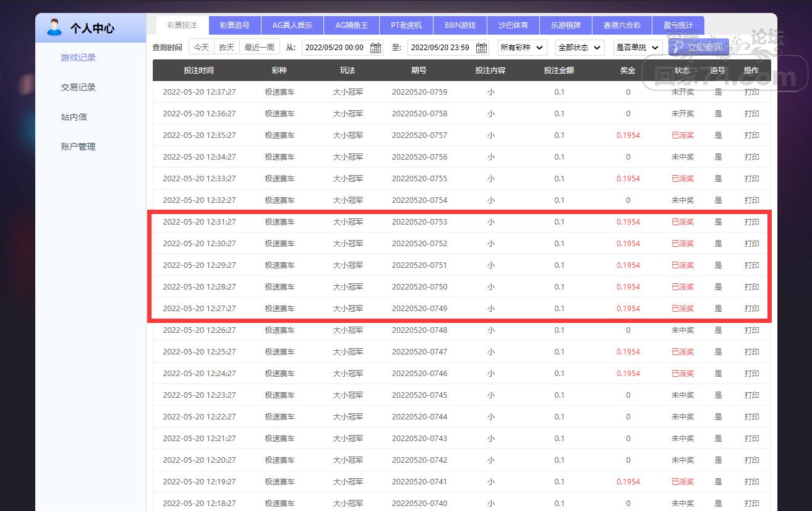Open 交易记录 in the sidebar
Viewport: 812px width, 511px height.
pos(79,87)
